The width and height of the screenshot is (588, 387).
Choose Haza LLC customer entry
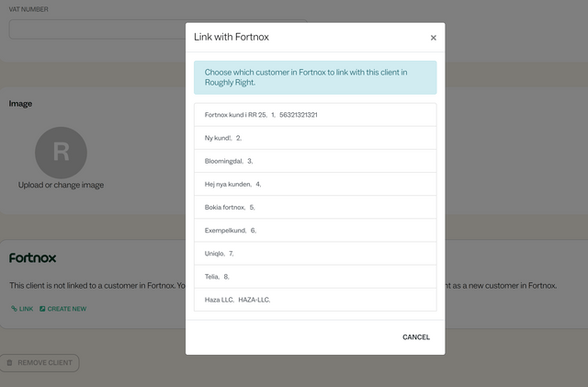pos(315,300)
